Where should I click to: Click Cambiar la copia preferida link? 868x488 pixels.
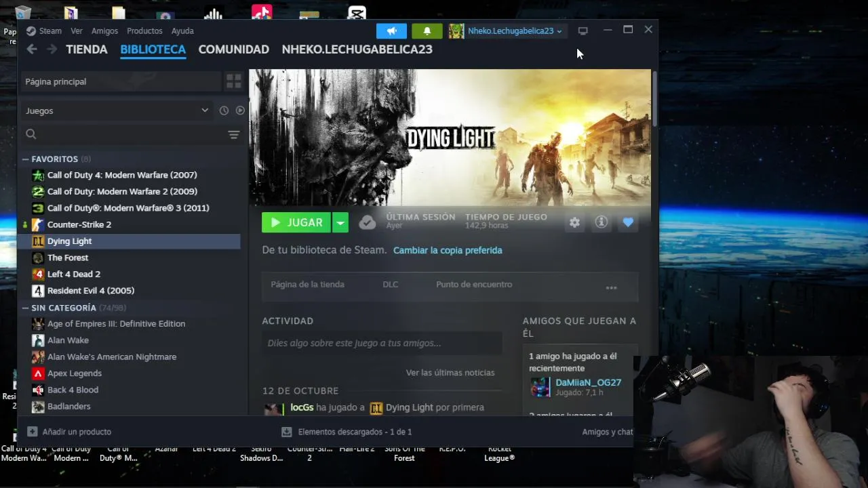448,250
